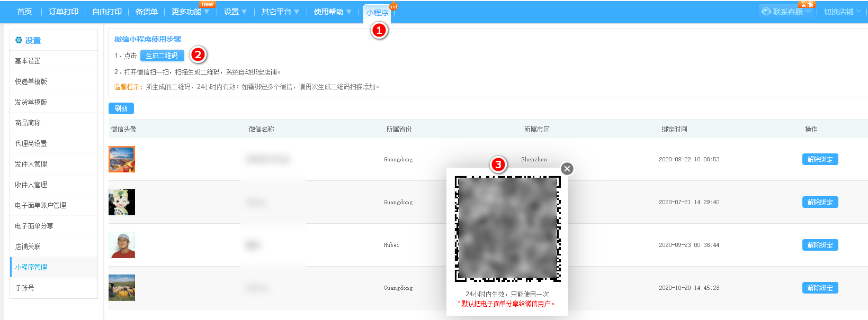Open the 切换店铺 dropdown

point(842,12)
